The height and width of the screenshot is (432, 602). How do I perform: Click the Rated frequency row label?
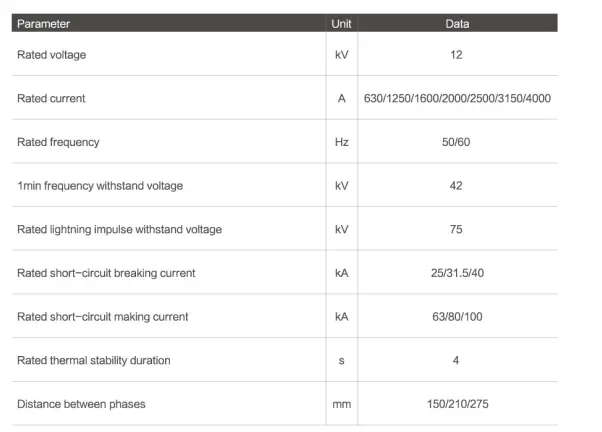58,142
